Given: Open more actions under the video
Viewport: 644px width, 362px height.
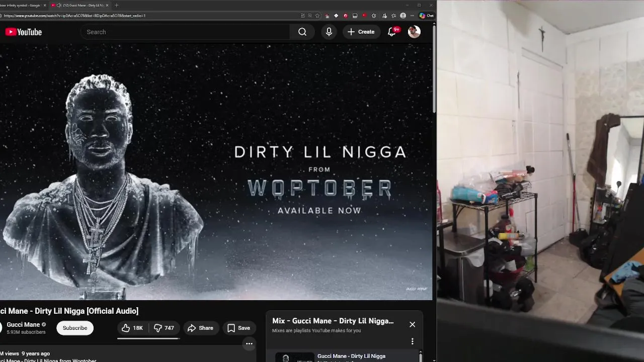Looking at the screenshot, I should (x=249, y=344).
